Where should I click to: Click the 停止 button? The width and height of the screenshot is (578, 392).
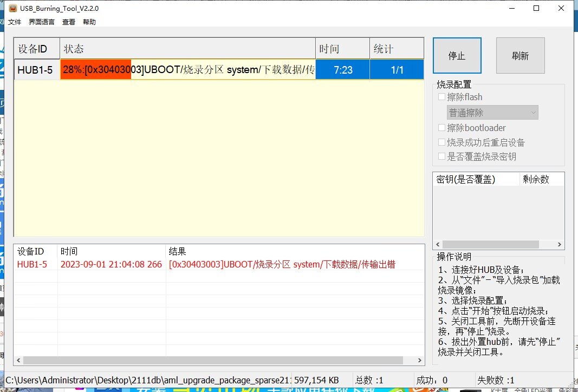pos(457,56)
